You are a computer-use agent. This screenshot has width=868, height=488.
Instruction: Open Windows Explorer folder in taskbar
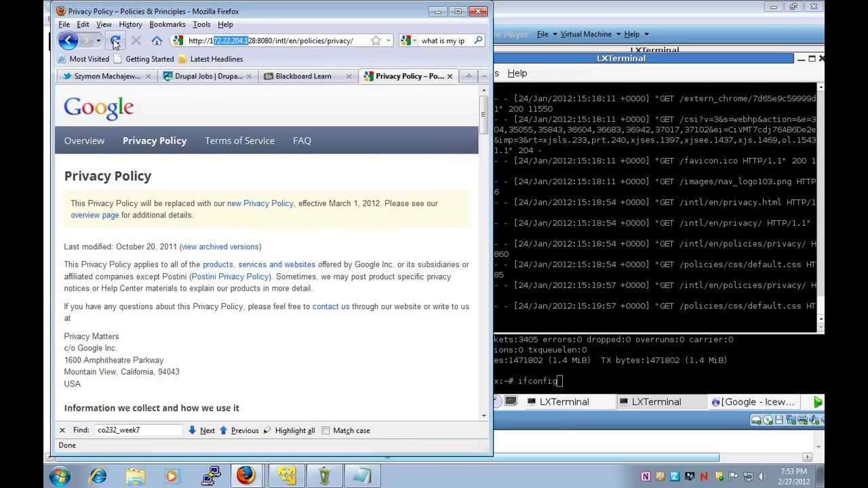pyautogui.click(x=136, y=476)
